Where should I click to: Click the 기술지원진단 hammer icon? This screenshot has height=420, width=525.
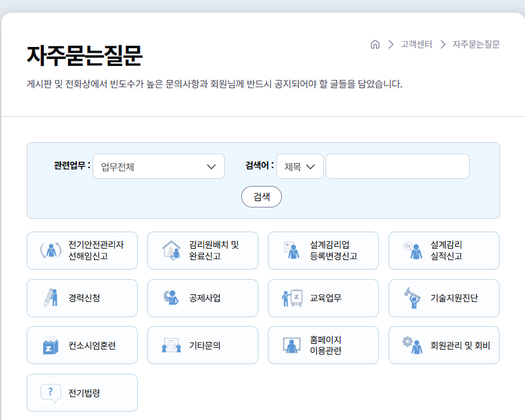413,298
